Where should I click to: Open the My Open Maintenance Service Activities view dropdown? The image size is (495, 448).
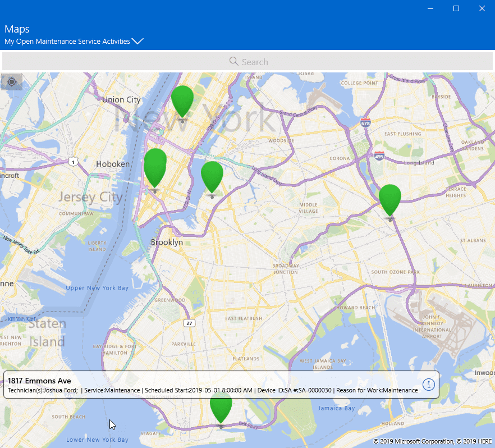click(74, 42)
